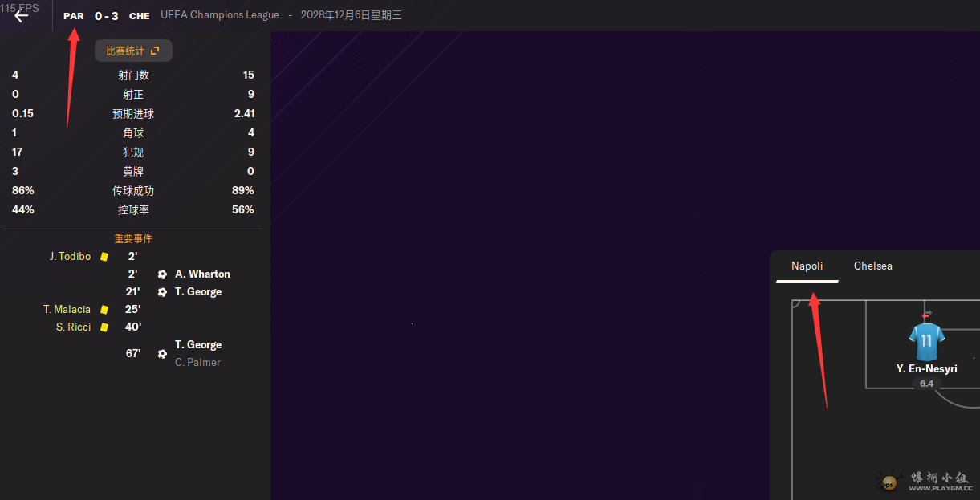Open player T. Malacia from the events list
Viewport: 980px width, 500px height.
(x=67, y=310)
